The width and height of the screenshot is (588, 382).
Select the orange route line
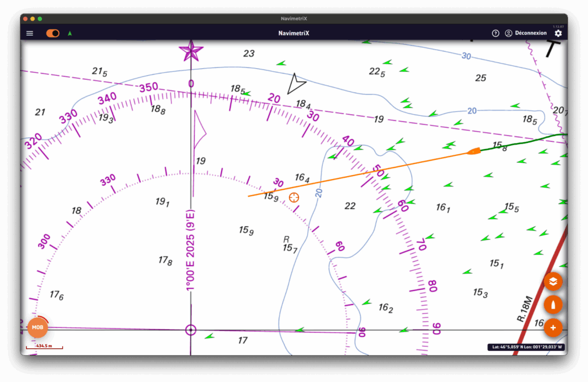[356, 174]
